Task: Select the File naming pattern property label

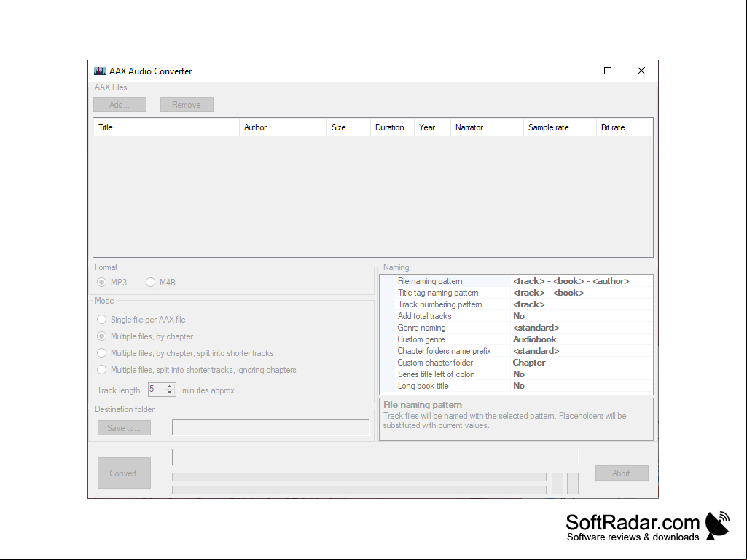Action: click(430, 281)
